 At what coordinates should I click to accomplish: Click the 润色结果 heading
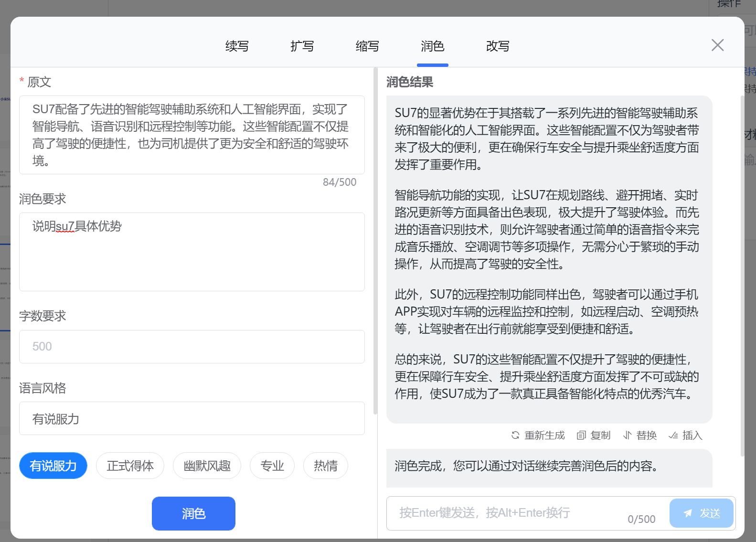pyautogui.click(x=410, y=82)
